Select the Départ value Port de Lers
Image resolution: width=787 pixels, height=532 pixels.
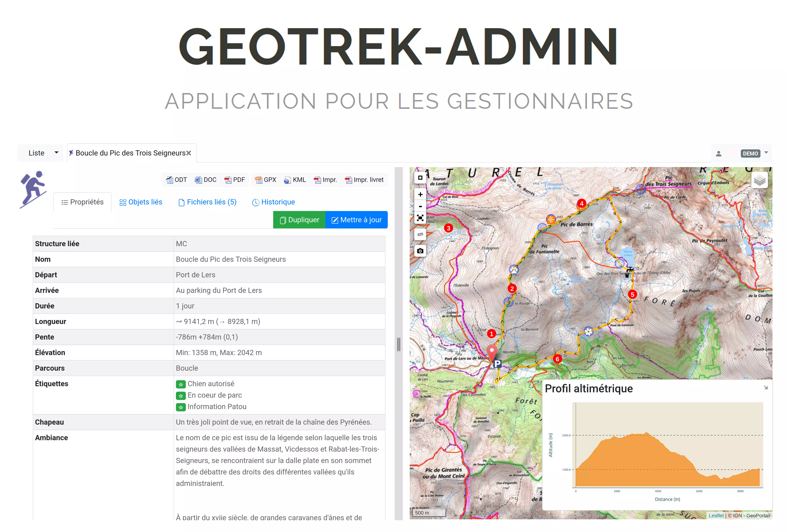tap(195, 275)
